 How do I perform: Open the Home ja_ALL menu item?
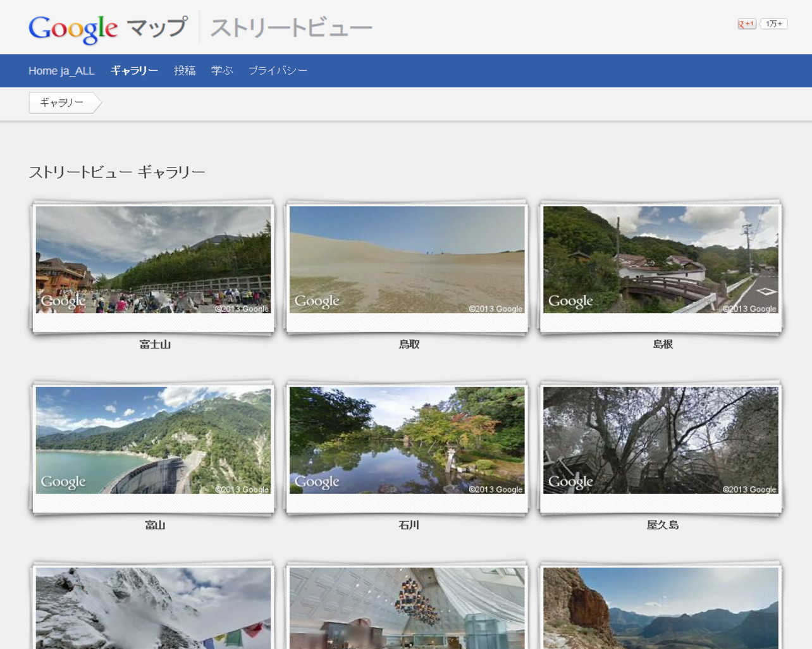click(x=61, y=71)
